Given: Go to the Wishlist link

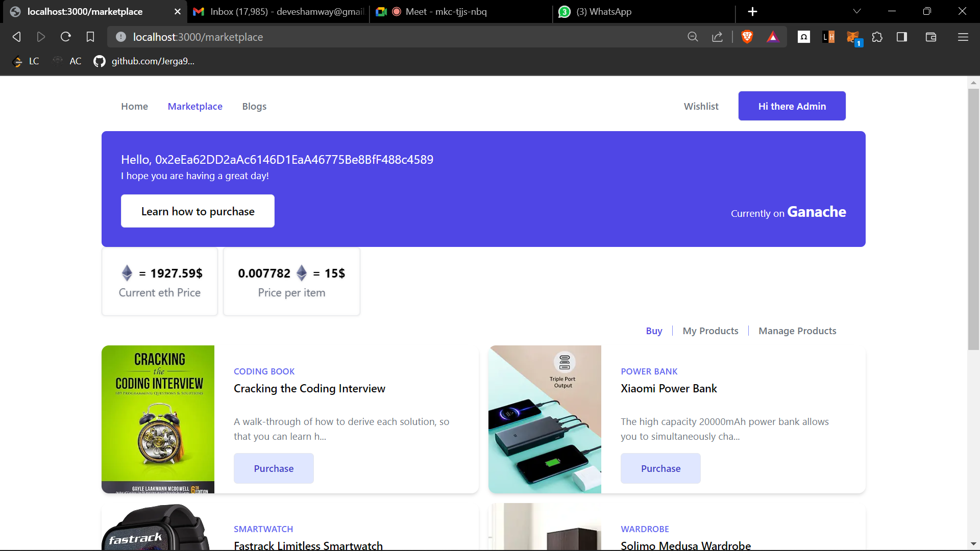Looking at the screenshot, I should tap(701, 106).
